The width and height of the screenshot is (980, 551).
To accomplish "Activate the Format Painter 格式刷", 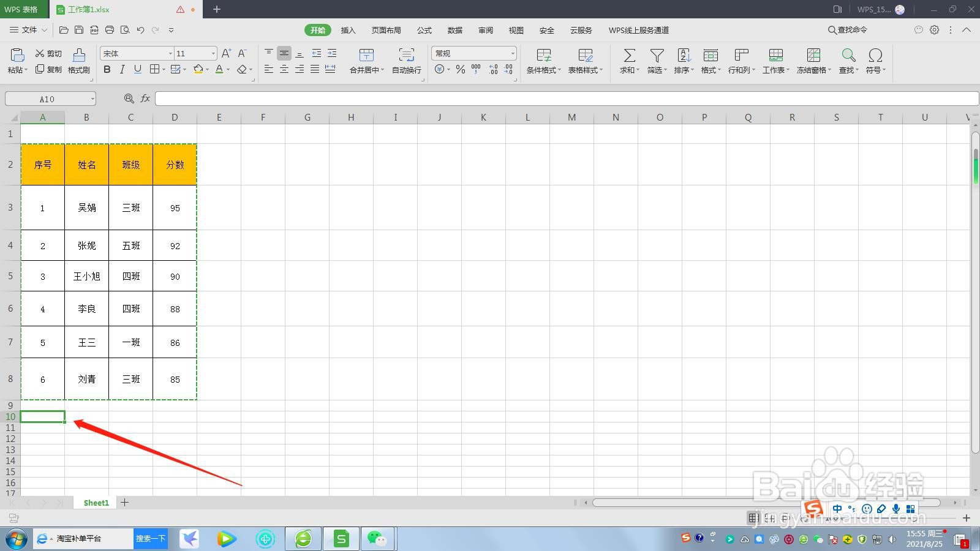I will click(x=79, y=61).
